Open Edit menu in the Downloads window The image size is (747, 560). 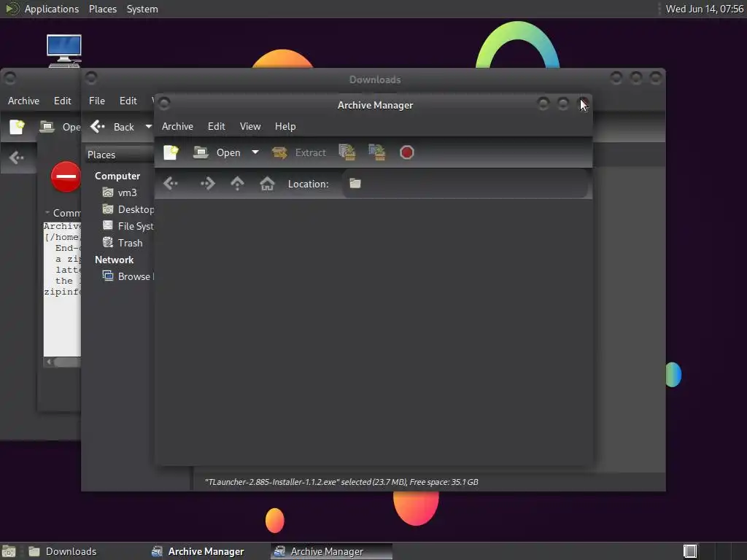point(128,101)
